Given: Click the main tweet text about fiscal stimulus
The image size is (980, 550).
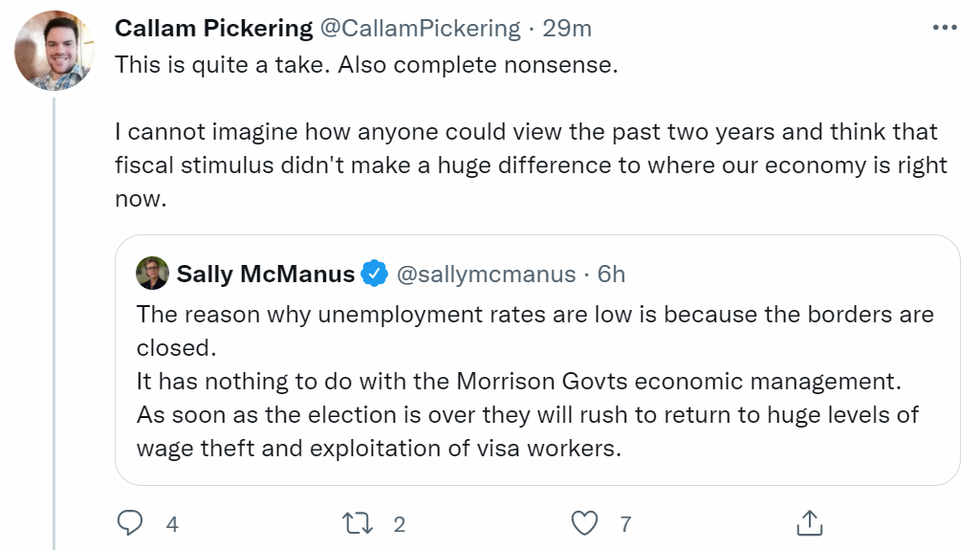Looking at the screenshot, I should (531, 165).
